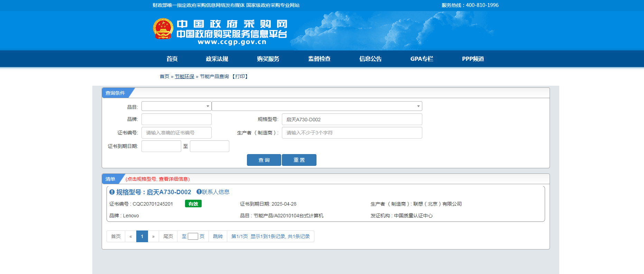Open 监督检查 navigation menu
Screen dimensions: 644x274
[319, 59]
